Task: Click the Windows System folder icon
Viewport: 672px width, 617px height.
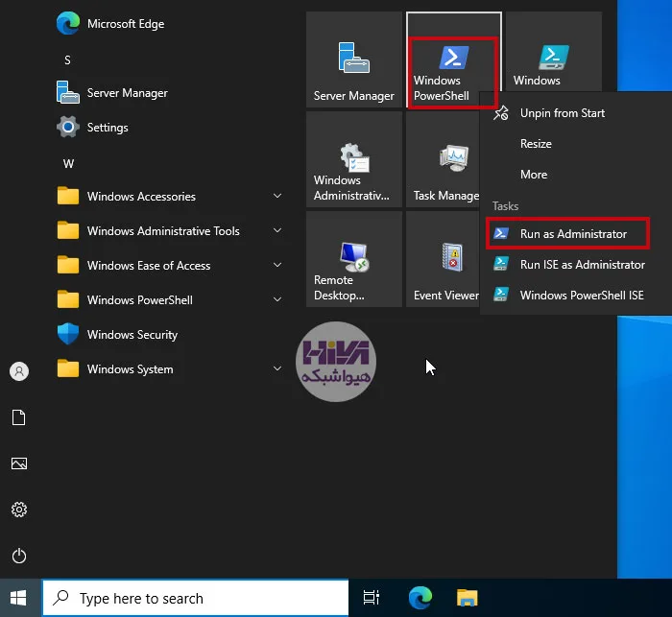Action: click(x=68, y=368)
